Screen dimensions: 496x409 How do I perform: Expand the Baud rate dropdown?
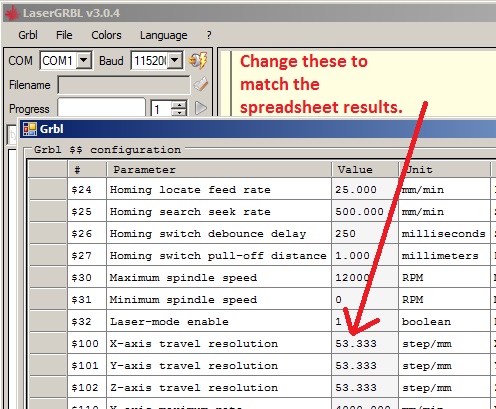pyautogui.click(x=175, y=60)
